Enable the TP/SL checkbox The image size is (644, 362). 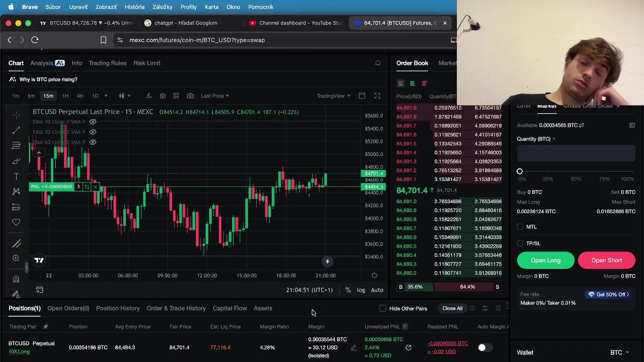[x=520, y=243]
